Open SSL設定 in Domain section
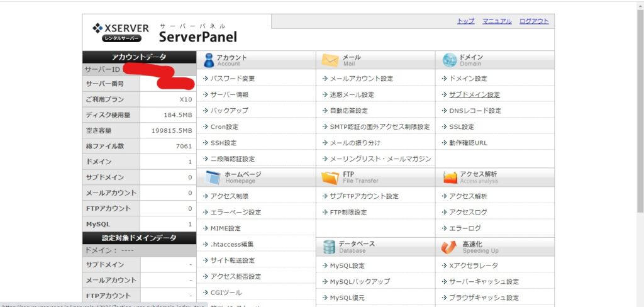 (x=462, y=127)
